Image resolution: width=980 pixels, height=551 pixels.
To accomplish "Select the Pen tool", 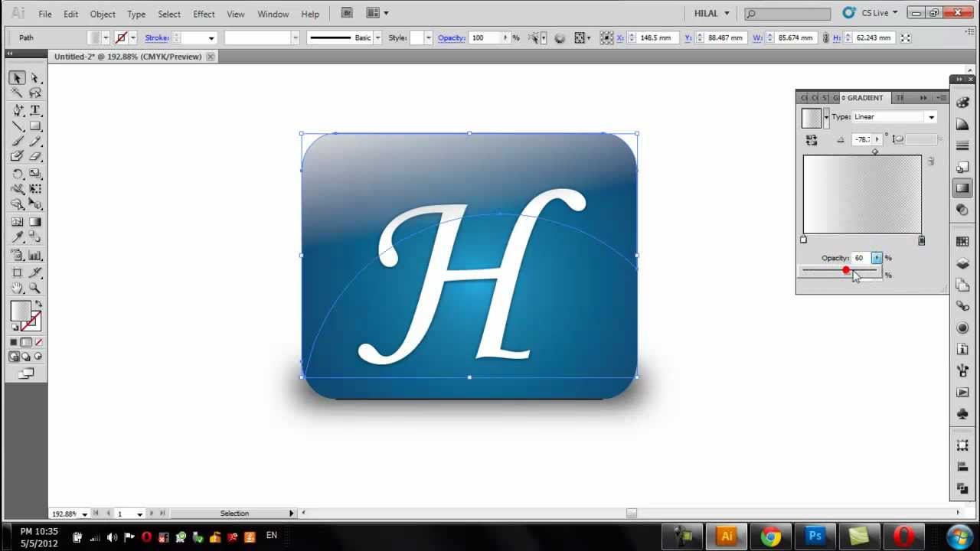I will point(18,111).
